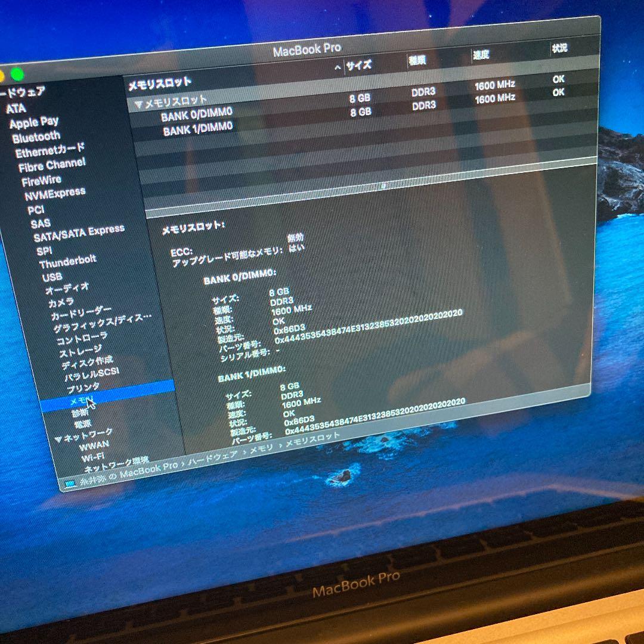Screen dimensions: 644x644
Task: Click DDR3 cell of BANK 1 row
Action: point(424,105)
